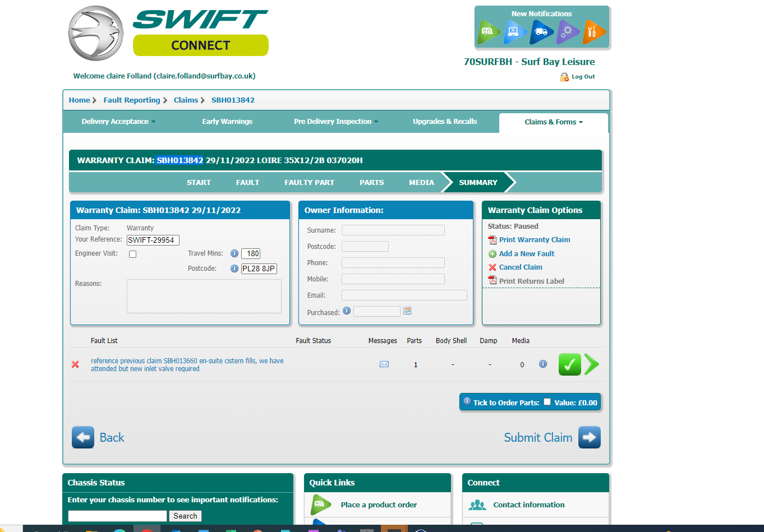Open the orange tools notification icon
Screen dimensions: 764x532
(593, 32)
